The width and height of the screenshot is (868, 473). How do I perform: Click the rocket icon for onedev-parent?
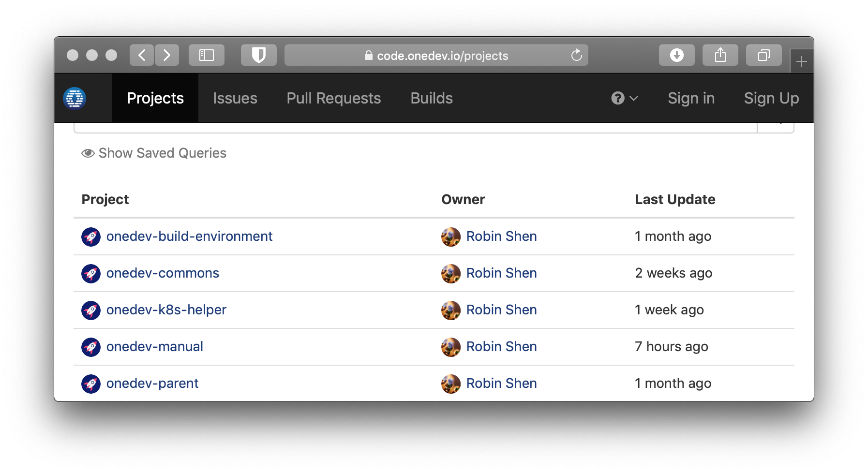click(x=91, y=384)
